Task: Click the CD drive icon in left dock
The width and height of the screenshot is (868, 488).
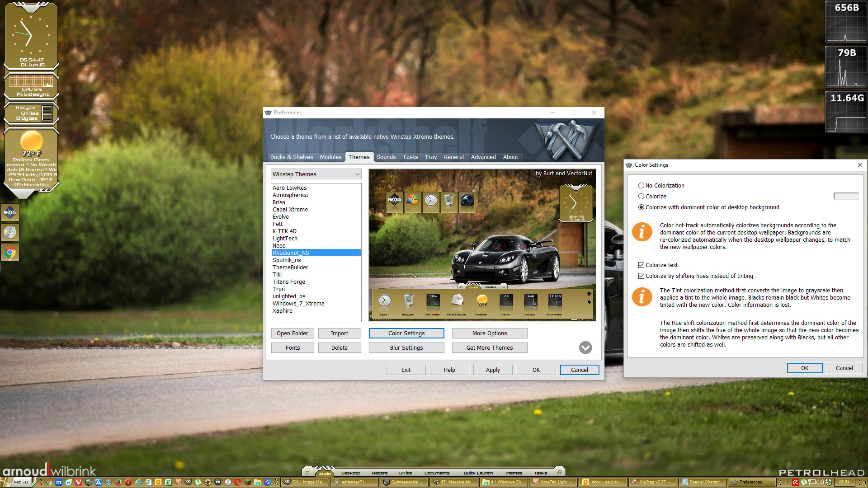Action: click(x=10, y=232)
